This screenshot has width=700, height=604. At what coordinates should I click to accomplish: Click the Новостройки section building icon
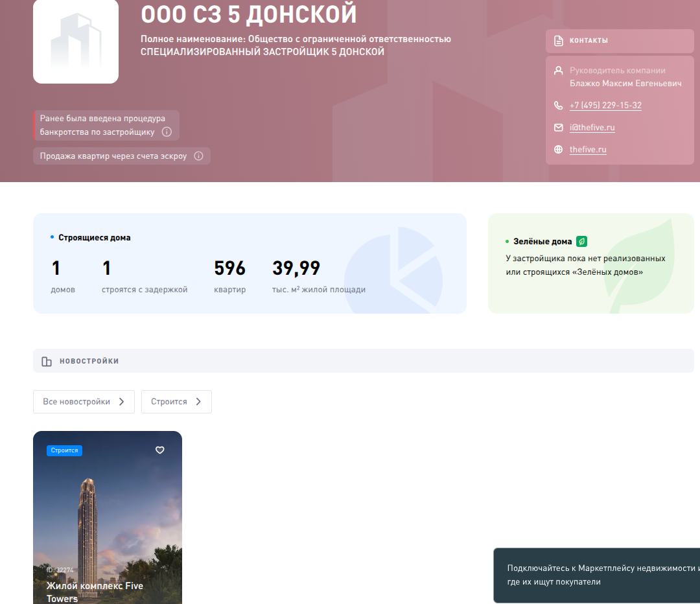click(x=47, y=362)
